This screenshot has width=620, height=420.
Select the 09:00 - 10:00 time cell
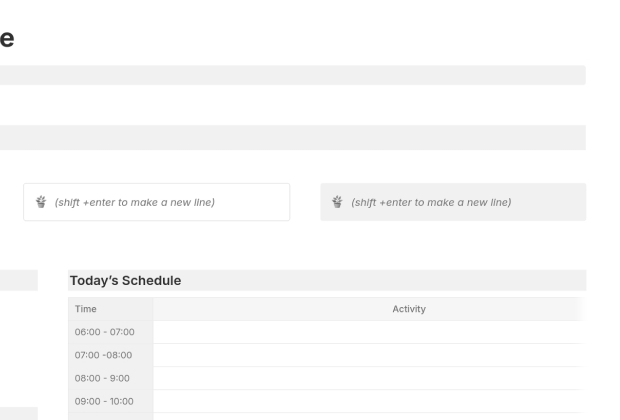click(105, 401)
